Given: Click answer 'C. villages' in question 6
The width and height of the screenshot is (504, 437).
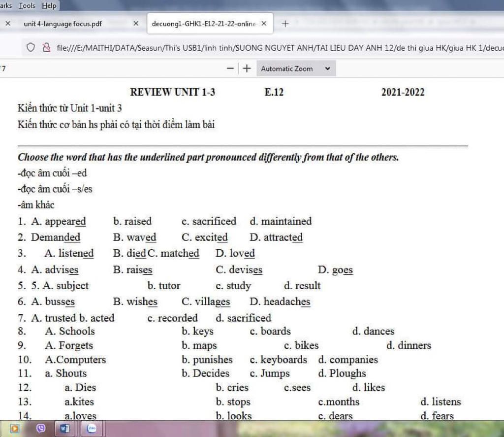Looking at the screenshot, I should [206, 302].
